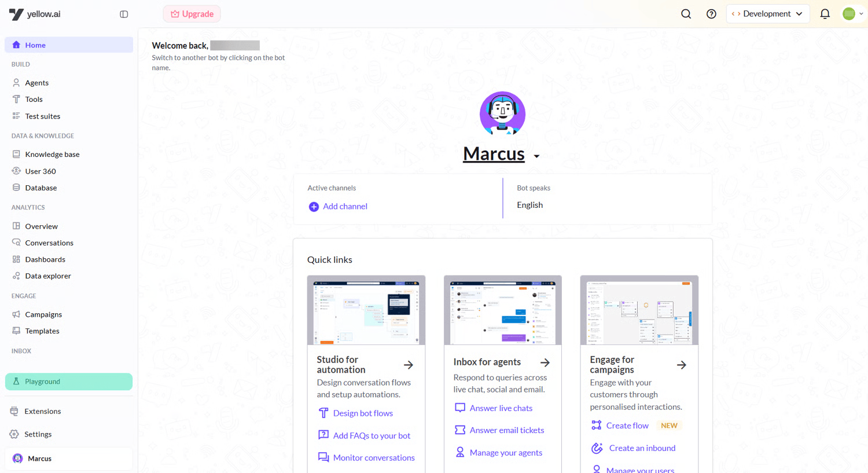Click the arrow beside Studio for automation
Image resolution: width=868 pixels, height=473 pixels.
point(409,365)
